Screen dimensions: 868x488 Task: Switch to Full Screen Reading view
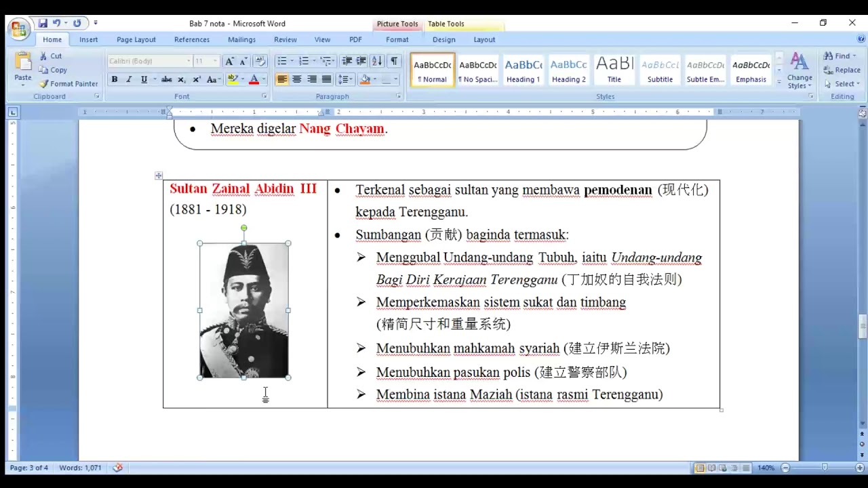(x=711, y=468)
